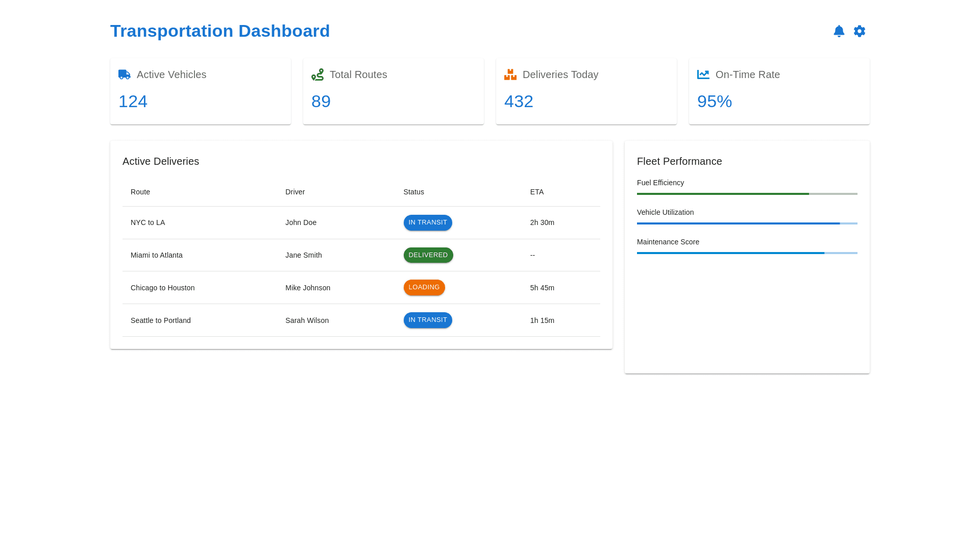Click the Active Vehicles count 124
Screen dimensions: 980x551
point(133,102)
